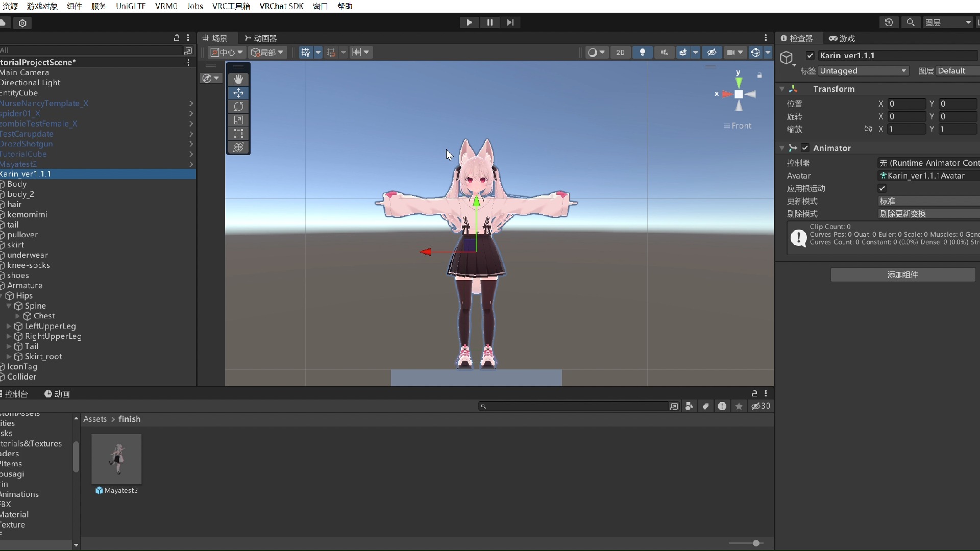Switch to the 动画器 (Animator) tab
This screenshot has width=980, height=551.
click(261, 38)
